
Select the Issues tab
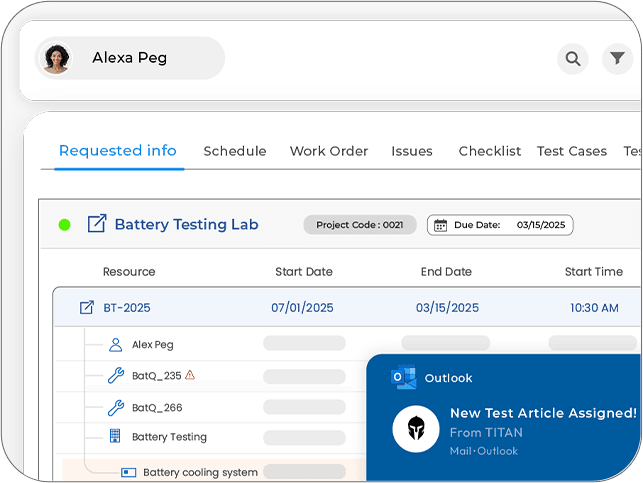pyautogui.click(x=412, y=151)
